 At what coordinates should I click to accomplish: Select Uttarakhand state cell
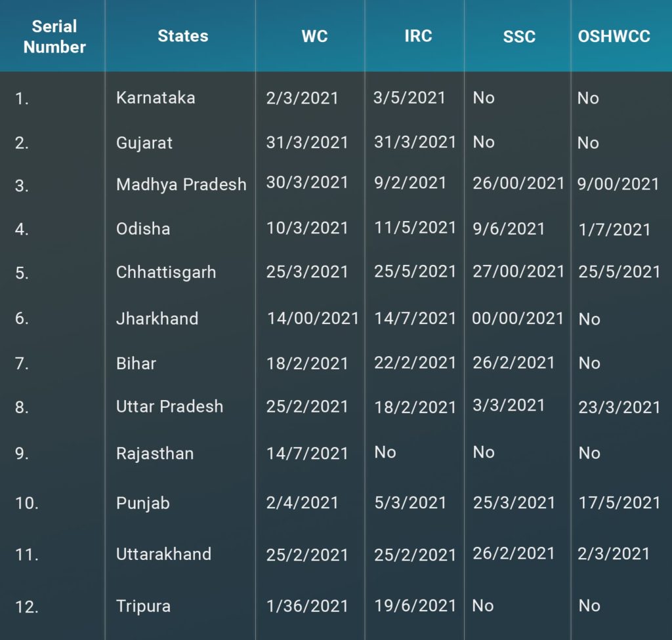pyautogui.click(x=163, y=554)
